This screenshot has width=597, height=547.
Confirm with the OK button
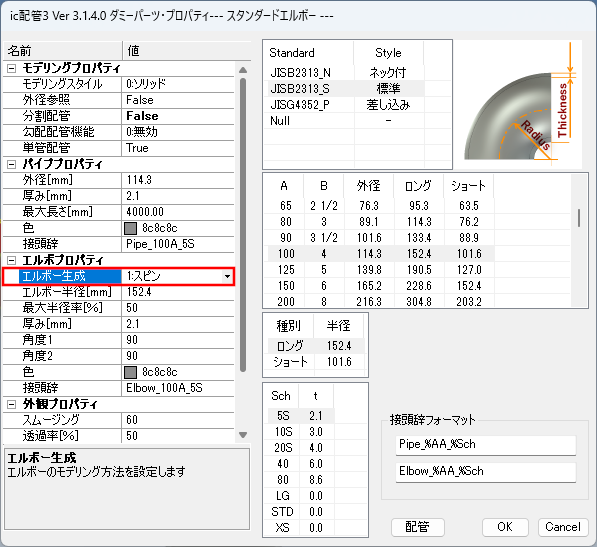[505, 527]
